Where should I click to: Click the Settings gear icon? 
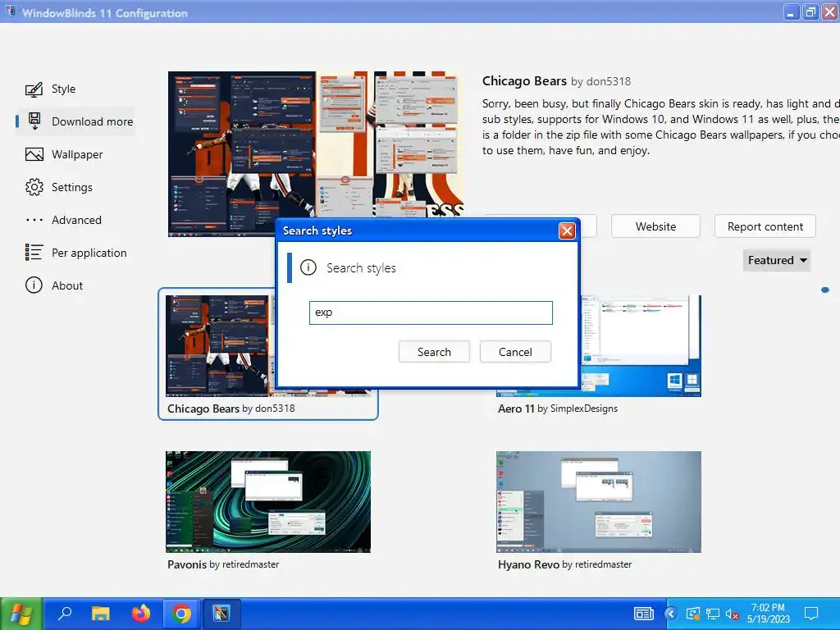[x=34, y=187]
